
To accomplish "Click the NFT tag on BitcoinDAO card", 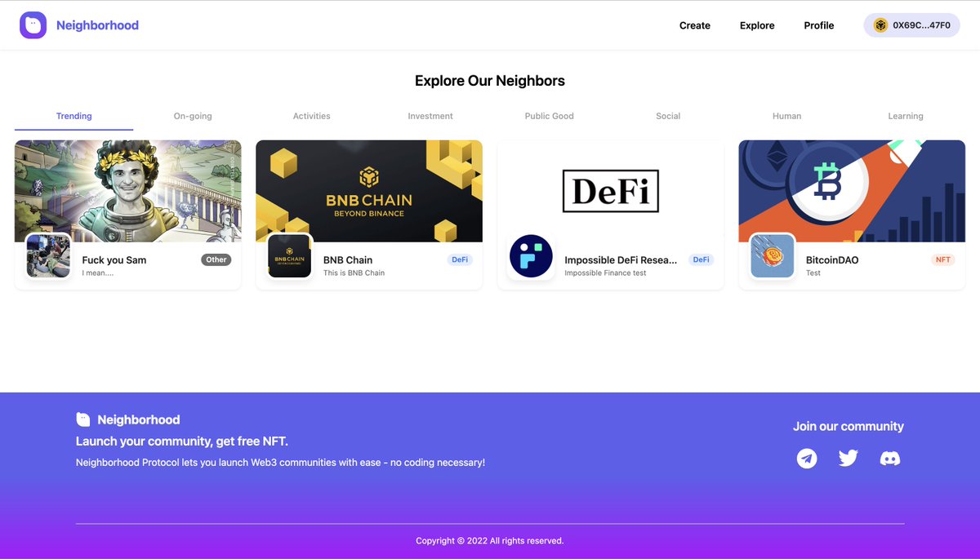I will tap(943, 260).
